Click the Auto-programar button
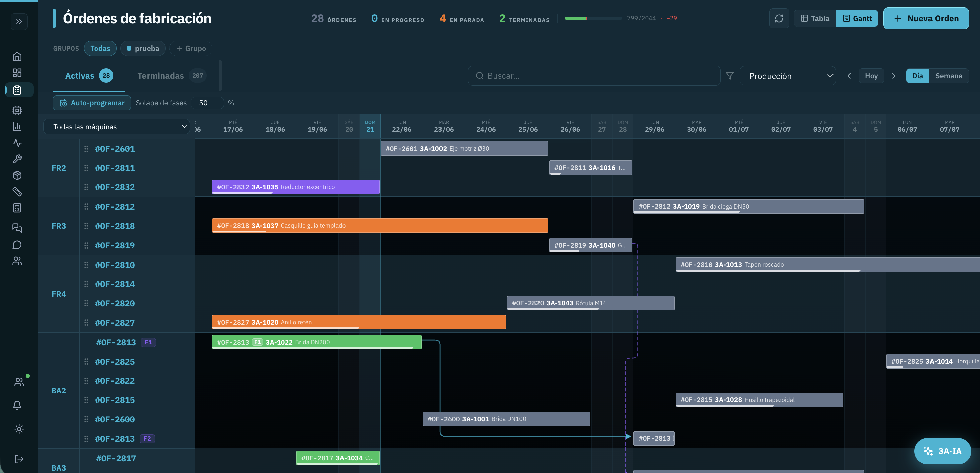980x473 pixels. tap(92, 103)
